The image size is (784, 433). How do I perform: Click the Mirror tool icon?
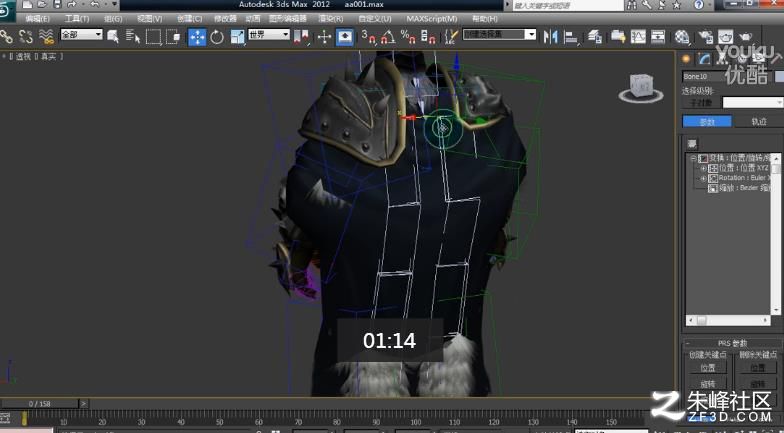[550, 36]
